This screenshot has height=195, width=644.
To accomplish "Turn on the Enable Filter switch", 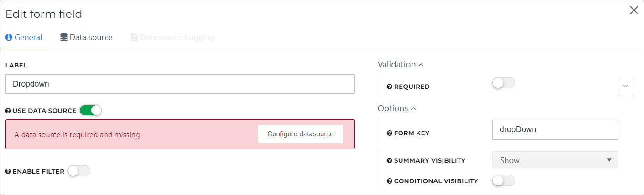I will click(x=79, y=171).
